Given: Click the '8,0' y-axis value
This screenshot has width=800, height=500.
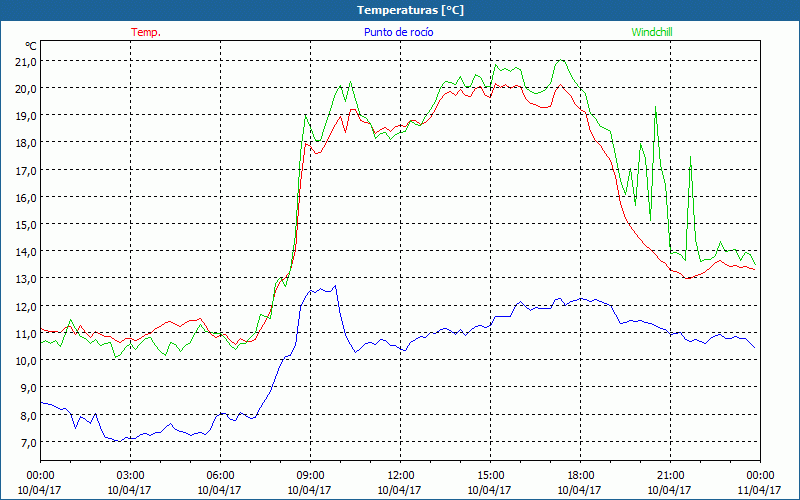Looking at the screenshot, I should tap(28, 415).
